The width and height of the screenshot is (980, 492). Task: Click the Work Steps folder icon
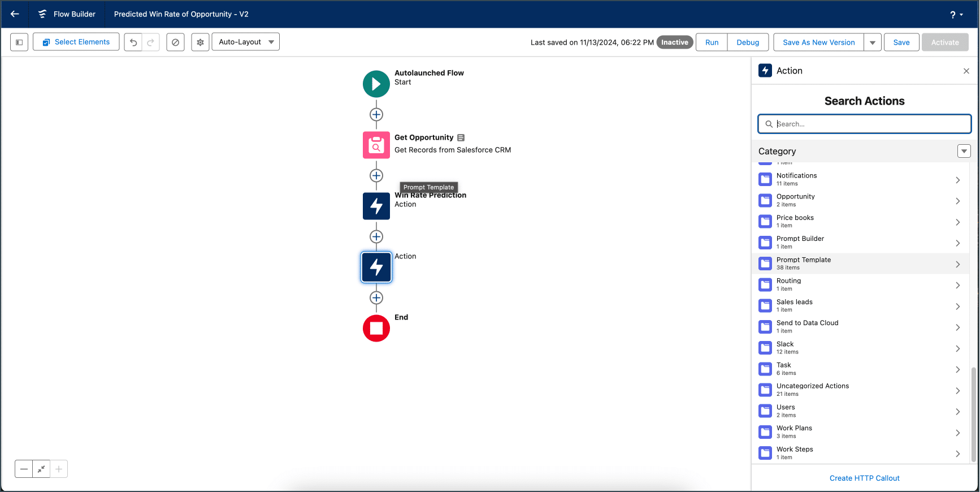(x=765, y=454)
